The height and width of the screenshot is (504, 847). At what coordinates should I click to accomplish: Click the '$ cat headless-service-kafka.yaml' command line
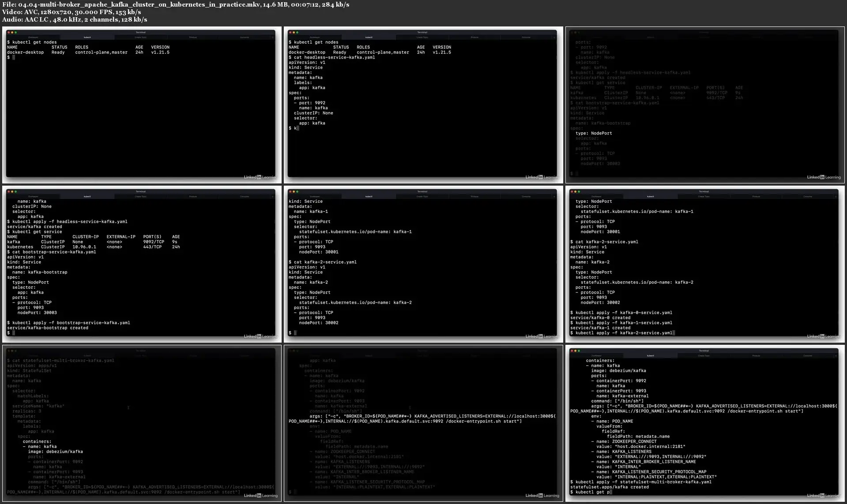coord(331,57)
